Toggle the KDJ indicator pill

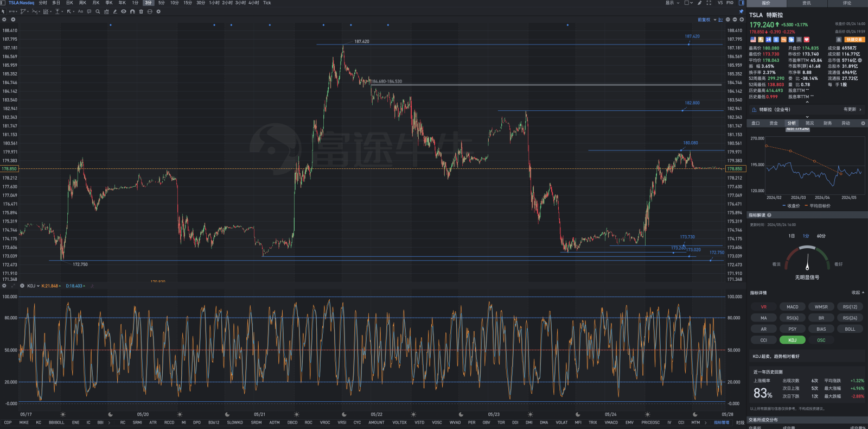pos(792,340)
